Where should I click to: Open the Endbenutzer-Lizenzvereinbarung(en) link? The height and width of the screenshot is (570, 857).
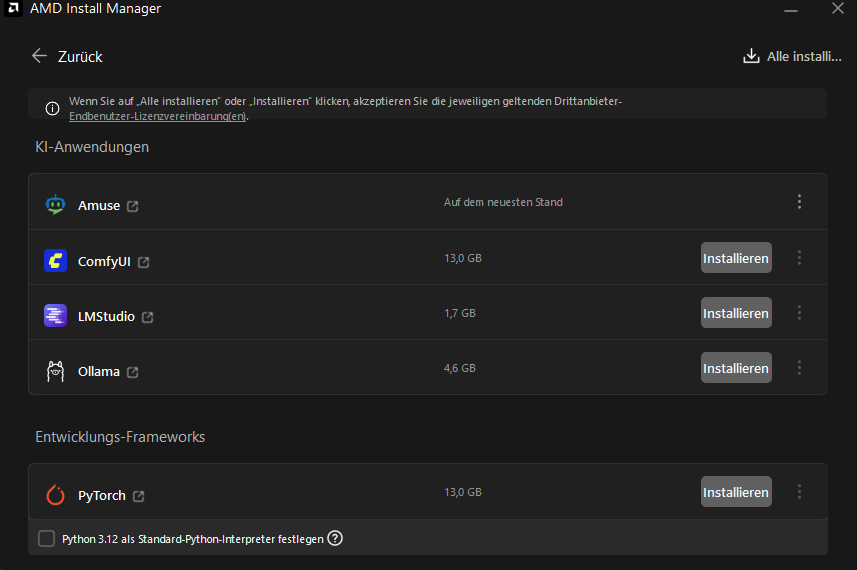coord(157,116)
